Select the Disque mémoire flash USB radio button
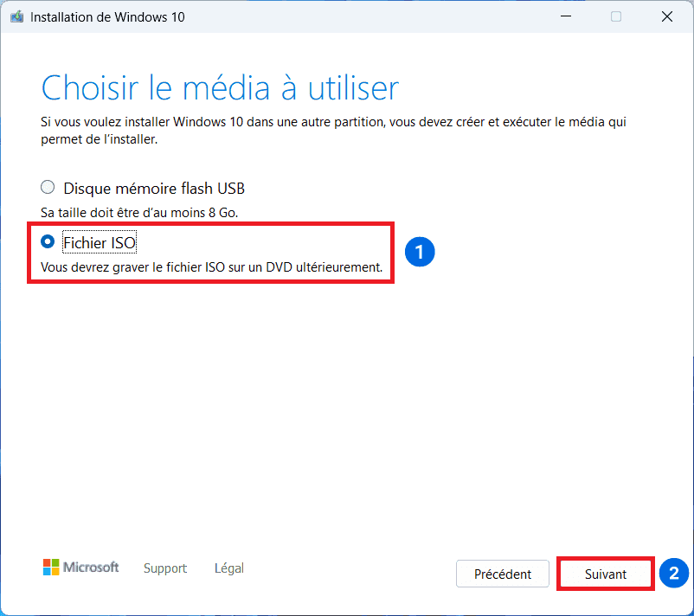The height and width of the screenshot is (616, 694). (x=48, y=188)
